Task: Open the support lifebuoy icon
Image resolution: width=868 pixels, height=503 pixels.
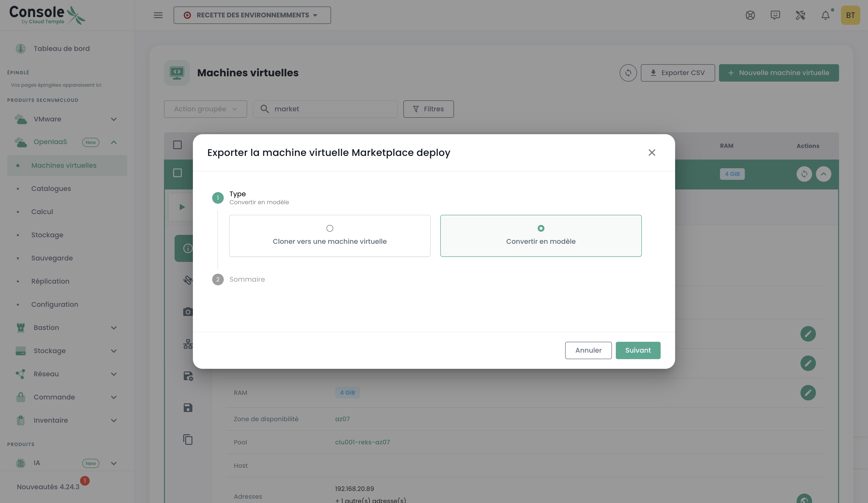Action: coord(750,15)
